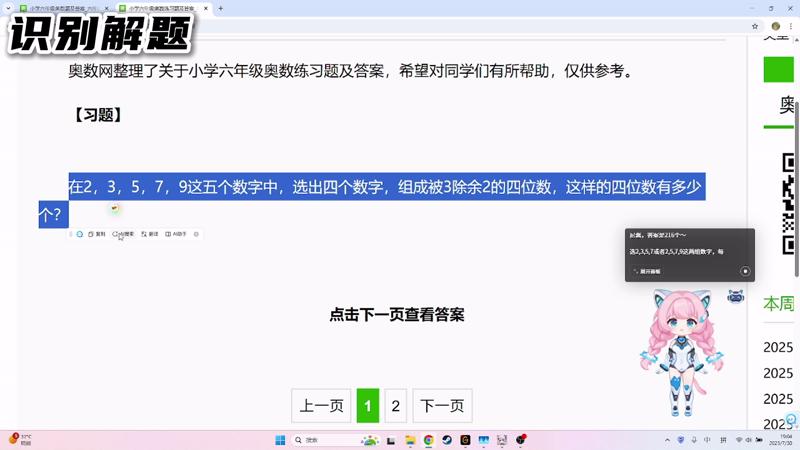
Task: Go to 上一页 previous page
Action: tap(321, 406)
